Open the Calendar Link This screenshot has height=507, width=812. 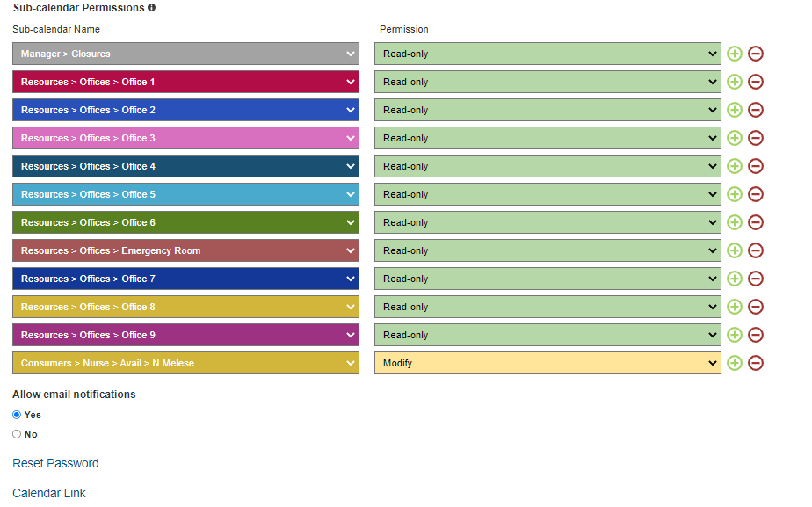49,493
